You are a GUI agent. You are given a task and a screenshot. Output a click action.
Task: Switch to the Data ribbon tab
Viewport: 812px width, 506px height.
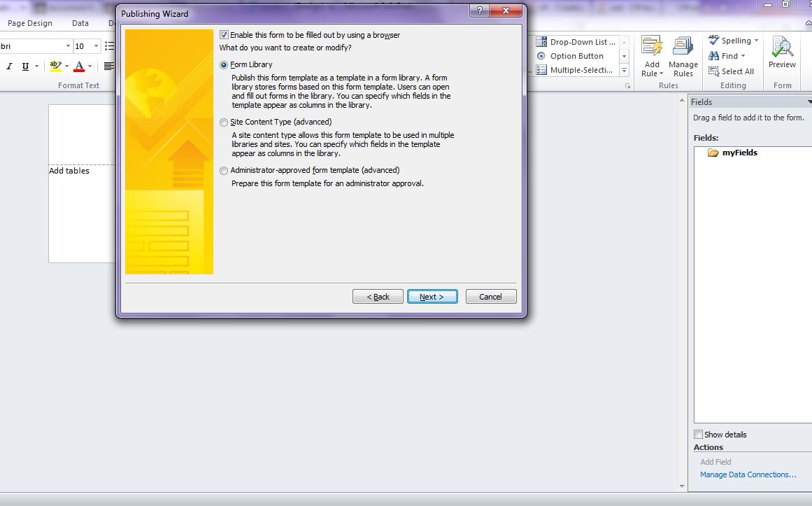pos(80,23)
